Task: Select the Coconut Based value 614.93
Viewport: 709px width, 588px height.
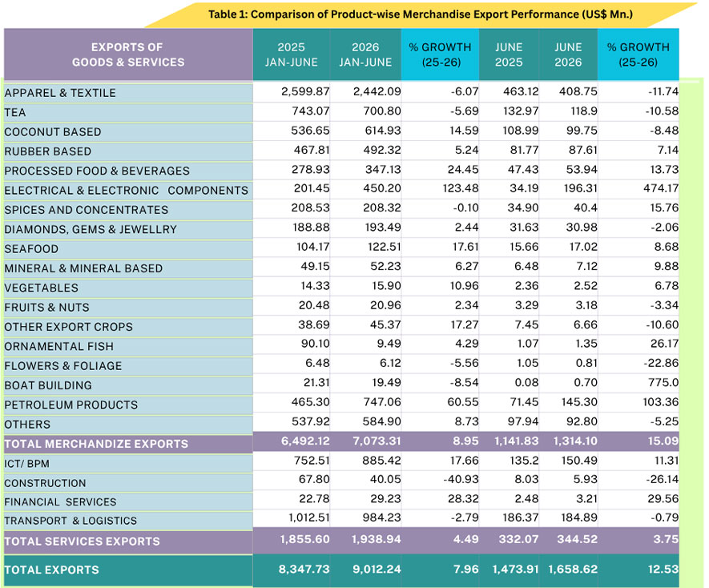Action: click(x=382, y=131)
